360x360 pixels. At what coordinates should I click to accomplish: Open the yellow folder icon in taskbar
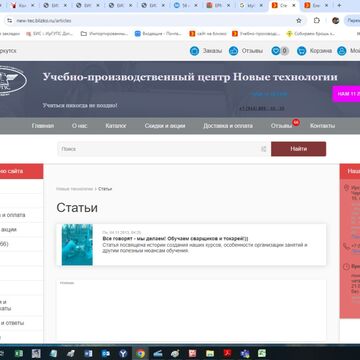[x=210, y=353]
